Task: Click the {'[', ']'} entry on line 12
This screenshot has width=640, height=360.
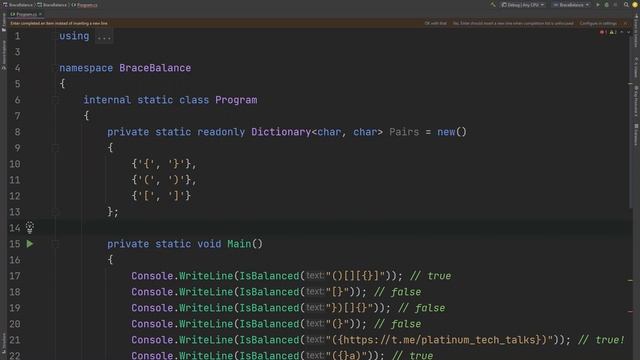Action: [161, 196]
